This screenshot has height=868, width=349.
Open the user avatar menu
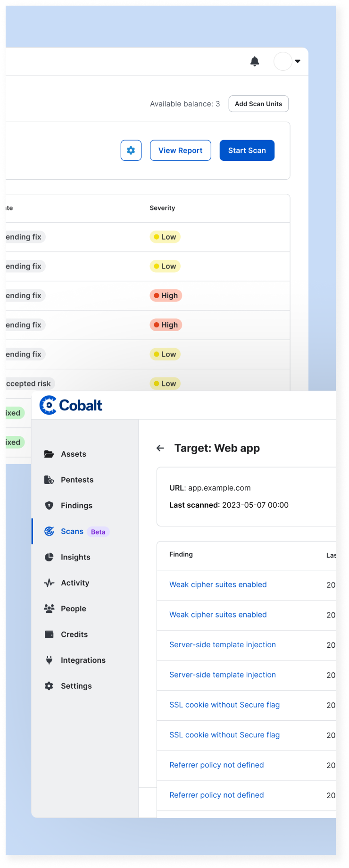(283, 61)
